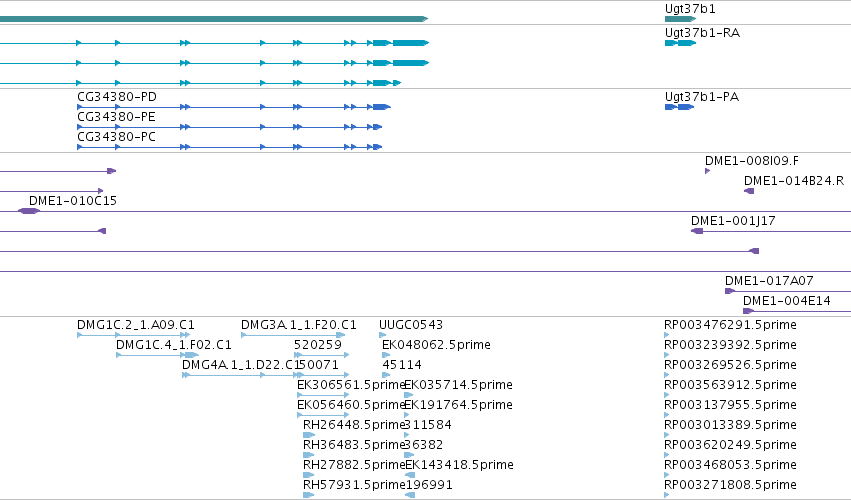851x500 pixels.
Task: Click the RP003476291.5prime EST label
Action: tap(731, 325)
